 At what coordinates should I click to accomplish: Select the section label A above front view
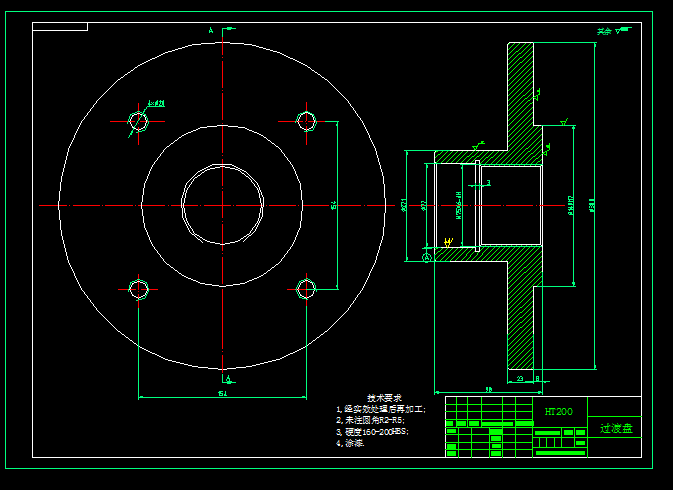(x=211, y=30)
